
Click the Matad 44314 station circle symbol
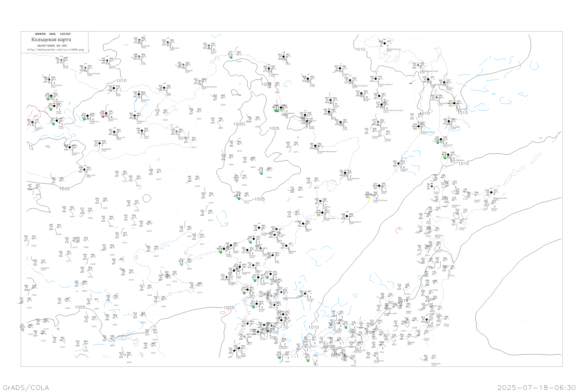click(142, 131)
